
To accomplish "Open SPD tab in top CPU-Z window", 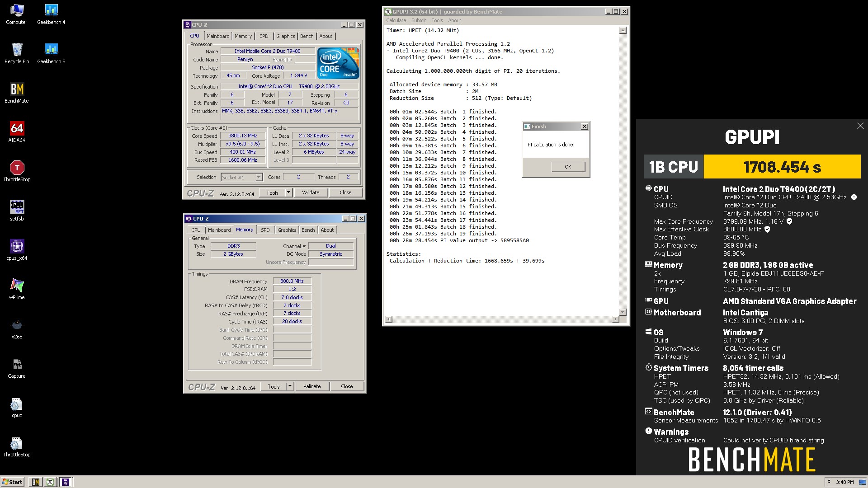I will (x=264, y=36).
